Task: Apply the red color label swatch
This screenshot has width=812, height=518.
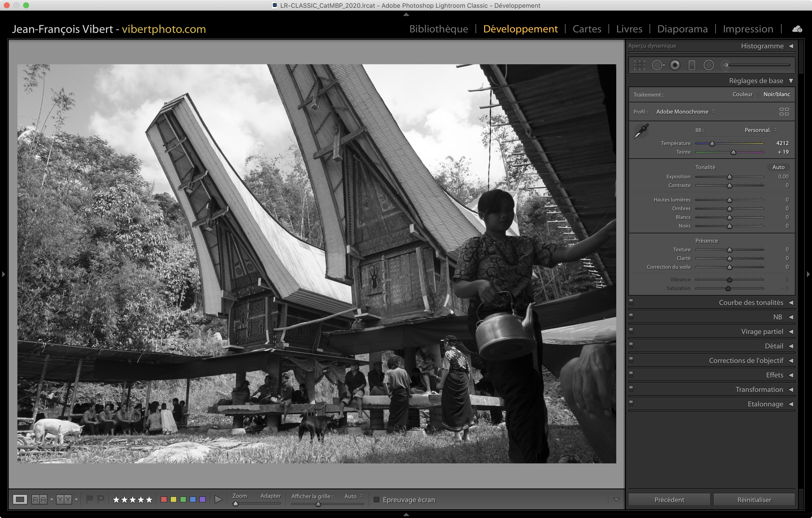Action: pos(164,499)
